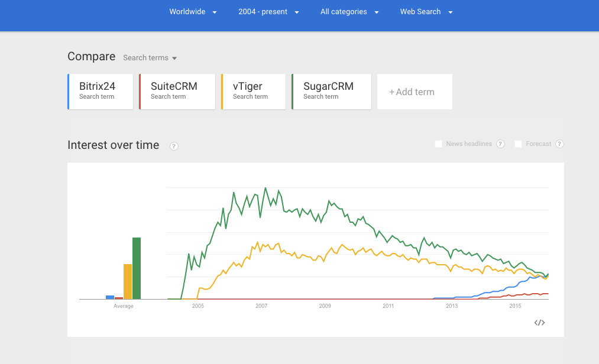Open the All categories dropdown
Viewport: 599px width, 364px height.
(349, 12)
